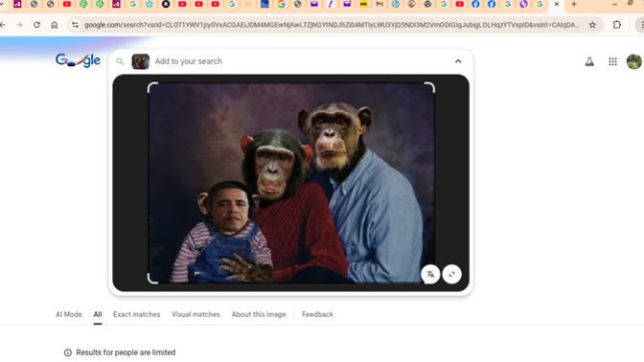Switch to the teal star icon tab
This screenshot has width=644, height=362.
[149, 4]
